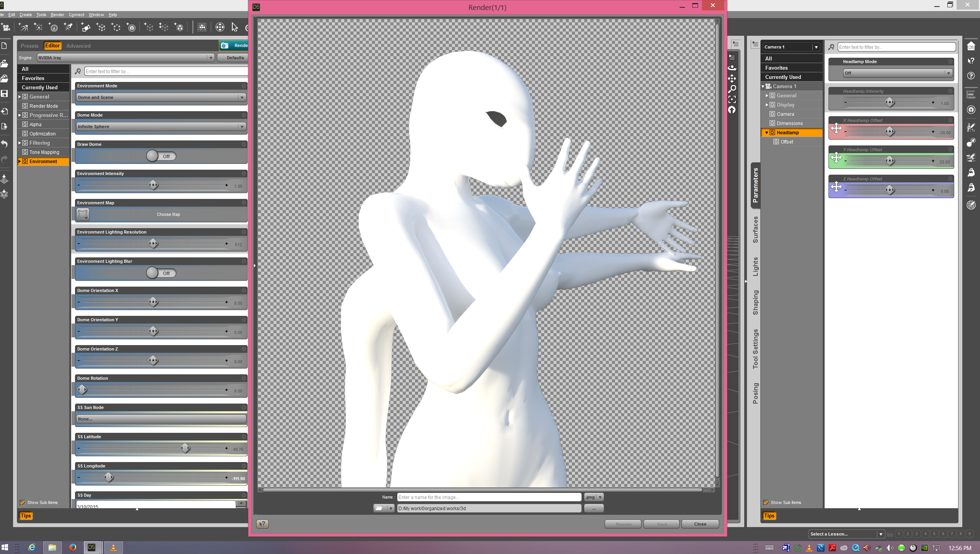The image size is (980, 554).
Task: Open the Headlamp Mode dropdown
Action: point(897,73)
